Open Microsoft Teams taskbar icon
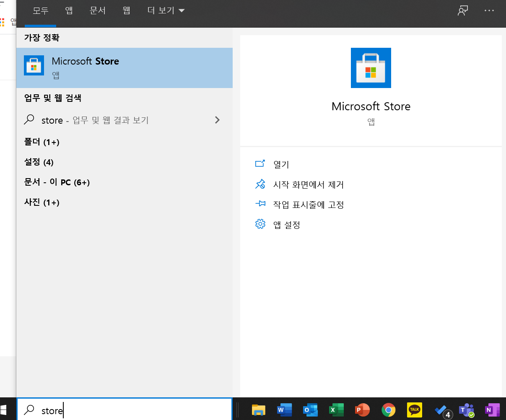The image size is (506, 420). [467, 410]
